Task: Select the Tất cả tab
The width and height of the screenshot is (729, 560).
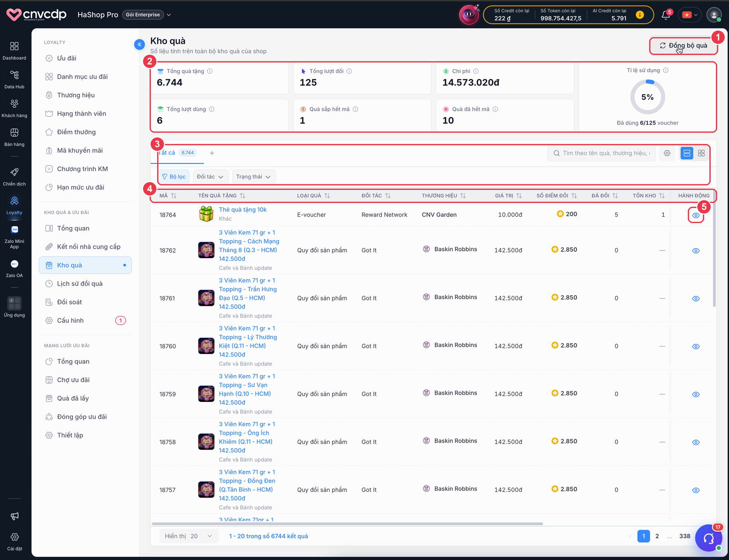Action: click(x=177, y=153)
